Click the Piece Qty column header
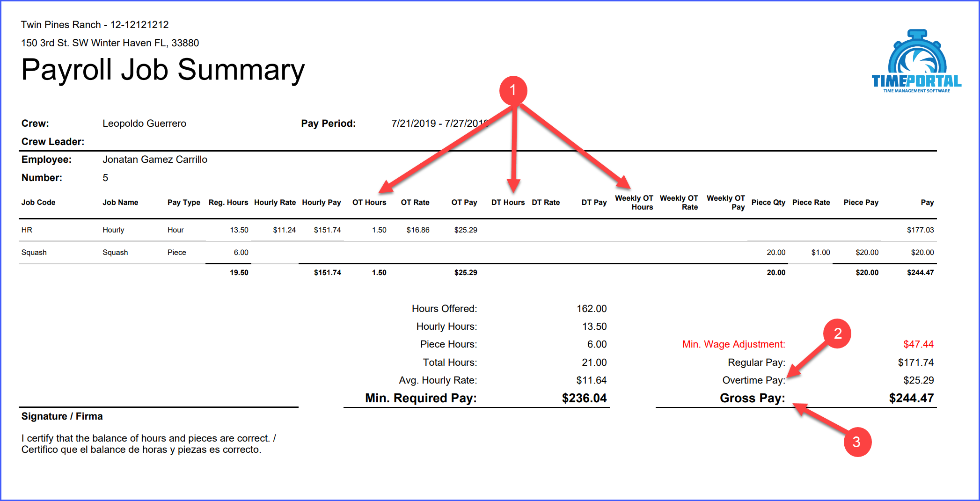The image size is (980, 501). click(768, 203)
